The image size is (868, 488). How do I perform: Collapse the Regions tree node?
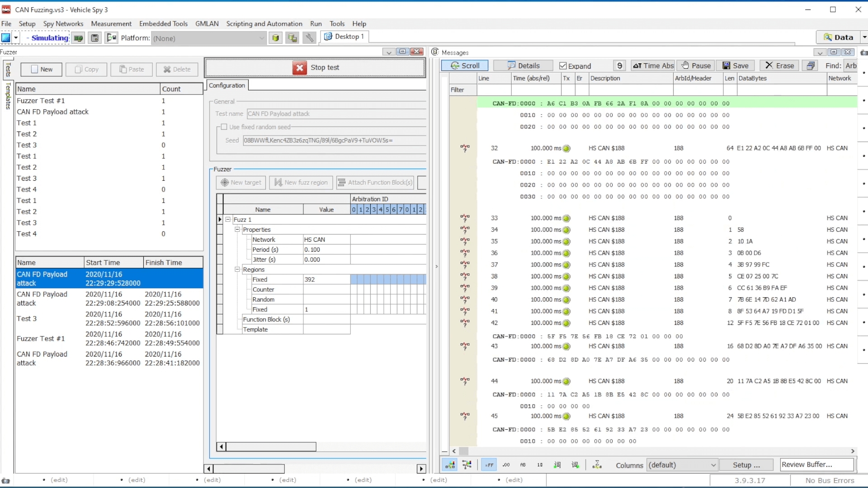[237, 269]
